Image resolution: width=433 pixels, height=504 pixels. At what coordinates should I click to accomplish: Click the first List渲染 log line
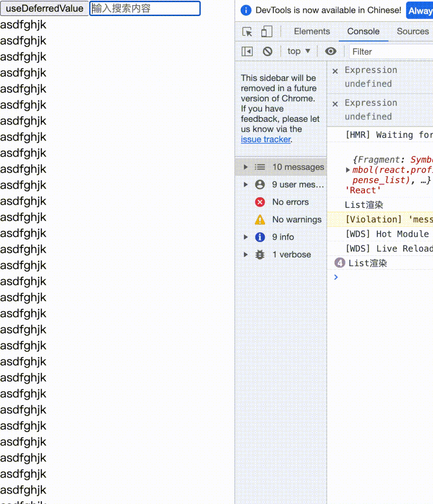pyautogui.click(x=380, y=205)
